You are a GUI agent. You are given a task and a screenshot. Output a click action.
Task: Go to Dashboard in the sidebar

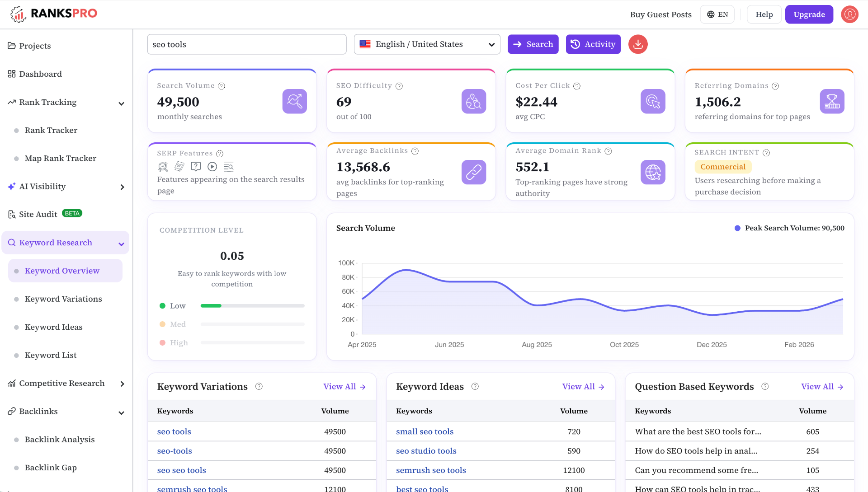click(35, 74)
